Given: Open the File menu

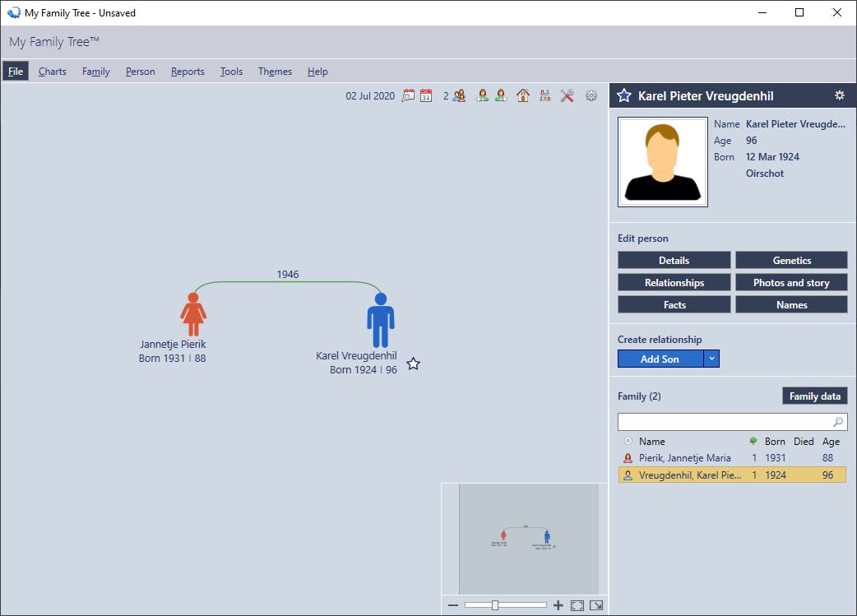Looking at the screenshot, I should pos(15,72).
